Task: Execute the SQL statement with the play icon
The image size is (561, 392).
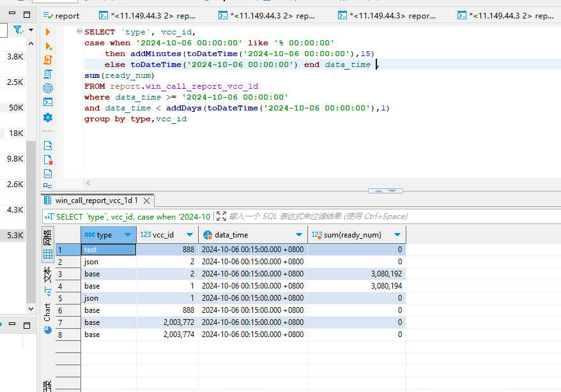Action: [48, 32]
